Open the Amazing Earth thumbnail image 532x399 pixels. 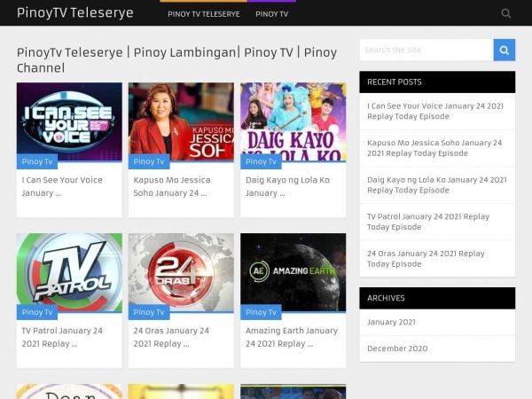coord(293,272)
